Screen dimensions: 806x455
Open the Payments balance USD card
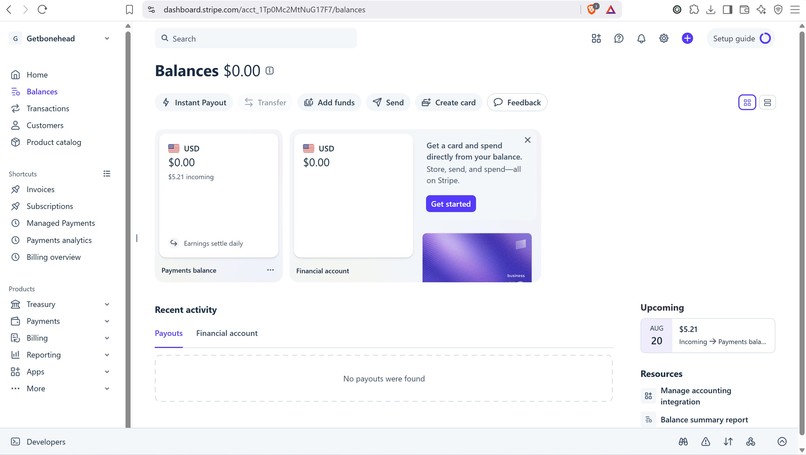218,195
